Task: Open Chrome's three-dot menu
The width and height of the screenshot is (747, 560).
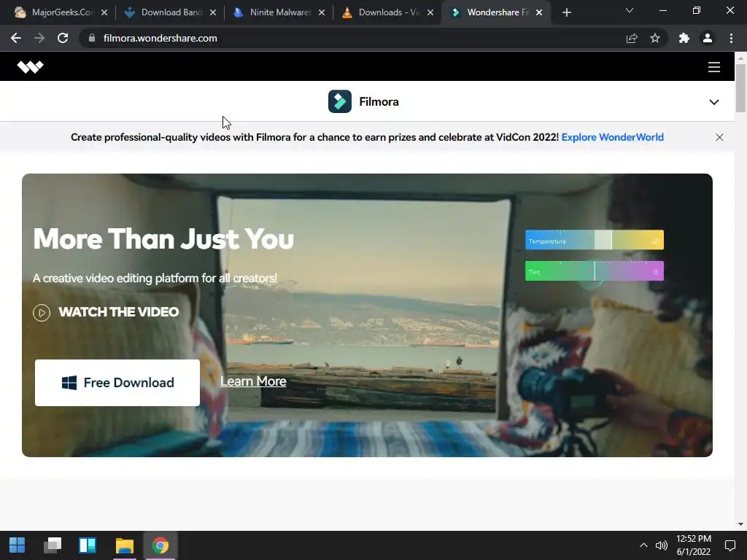Action: (x=731, y=38)
